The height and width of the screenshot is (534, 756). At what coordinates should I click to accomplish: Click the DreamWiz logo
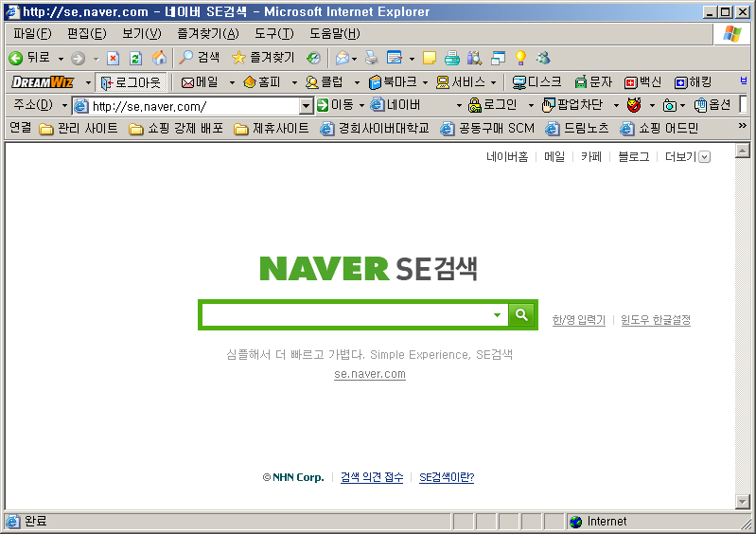coord(43,82)
